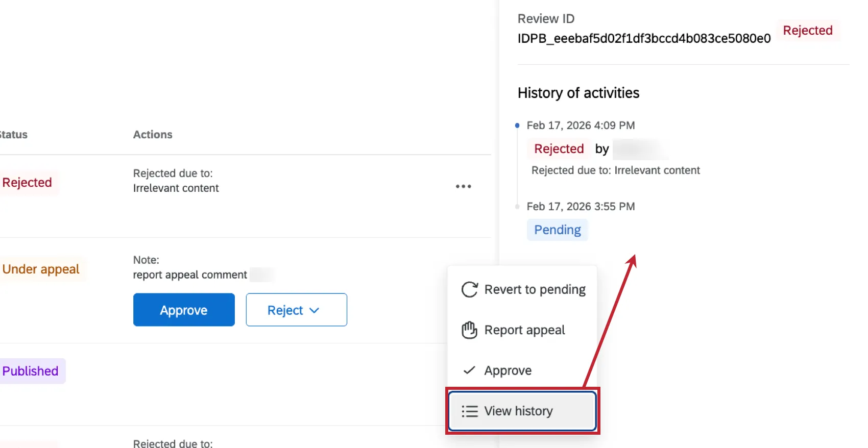
Task: Click the Published status badge
Action: (x=31, y=371)
